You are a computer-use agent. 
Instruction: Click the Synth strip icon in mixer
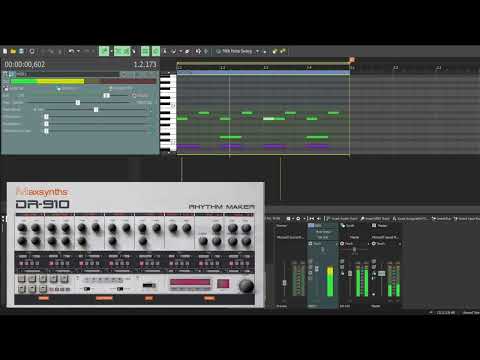click(x=343, y=226)
